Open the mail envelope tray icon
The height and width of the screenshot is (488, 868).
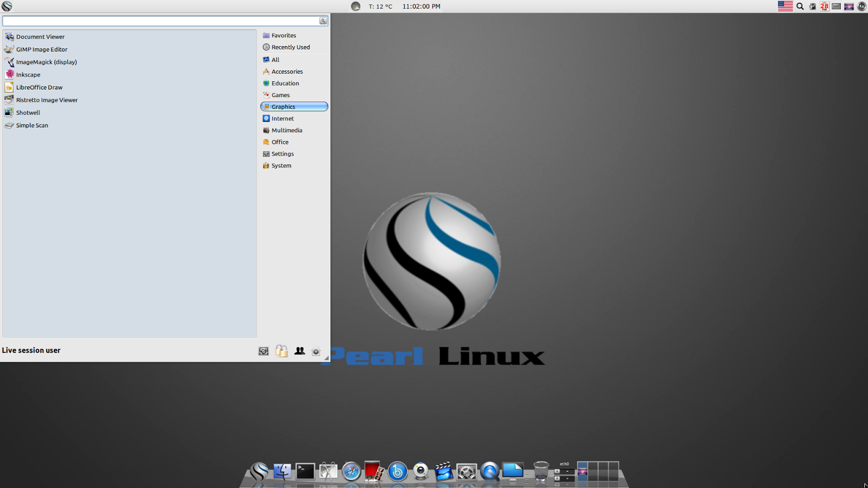point(836,7)
